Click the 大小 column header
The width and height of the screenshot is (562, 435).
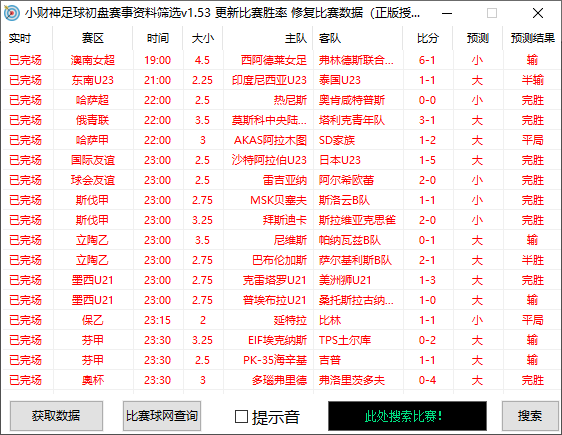203,38
